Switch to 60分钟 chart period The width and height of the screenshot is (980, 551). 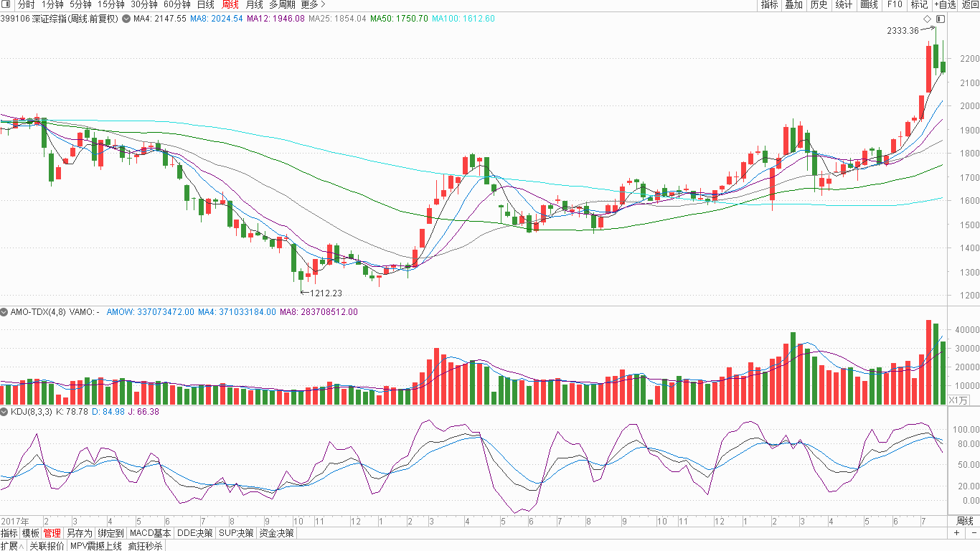point(177,4)
